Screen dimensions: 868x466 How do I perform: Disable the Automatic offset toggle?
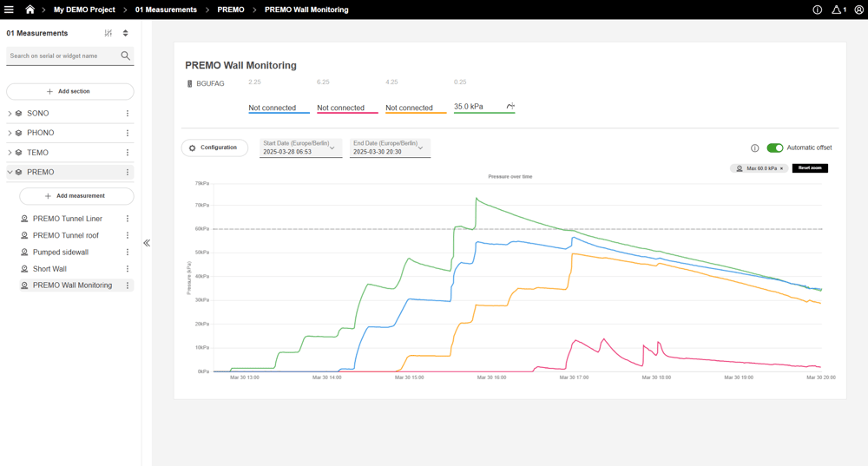click(x=774, y=148)
